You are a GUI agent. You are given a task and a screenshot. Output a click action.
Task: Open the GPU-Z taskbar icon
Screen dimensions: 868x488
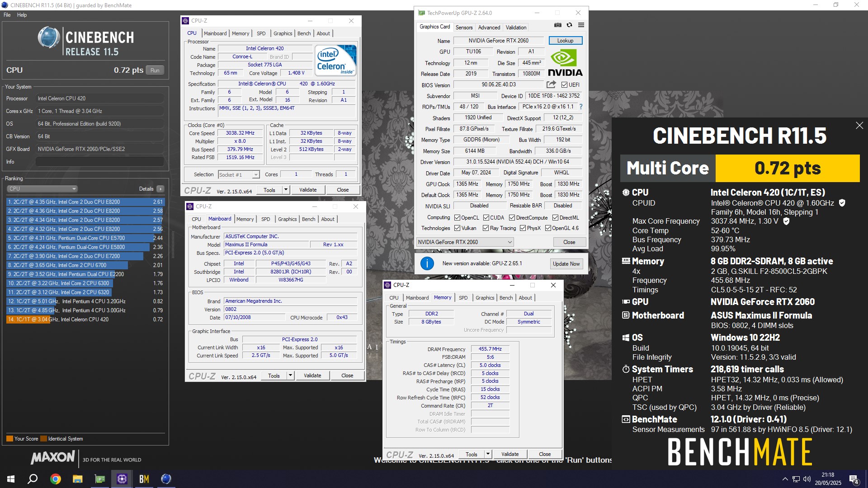pyautogui.click(x=99, y=479)
